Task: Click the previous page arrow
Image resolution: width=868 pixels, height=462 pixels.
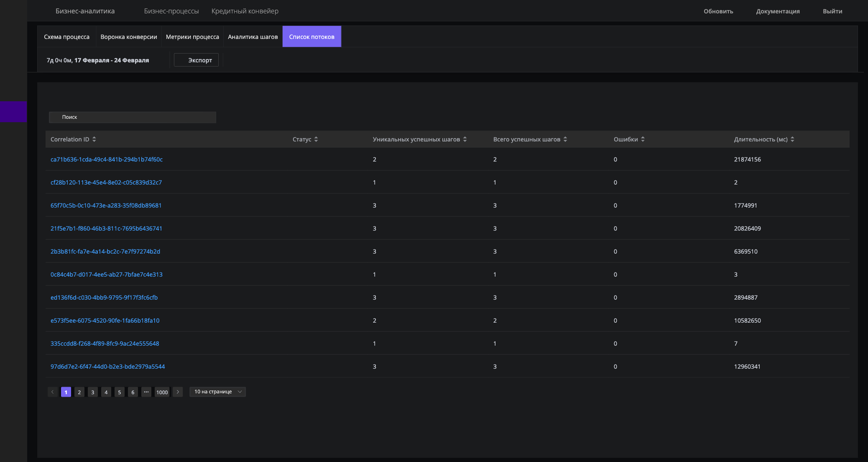Action: pyautogui.click(x=52, y=392)
